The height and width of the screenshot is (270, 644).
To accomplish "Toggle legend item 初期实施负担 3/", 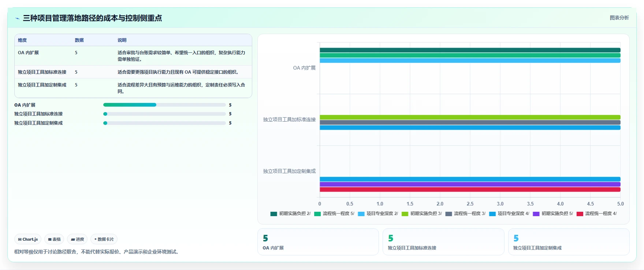I will [421, 214].
